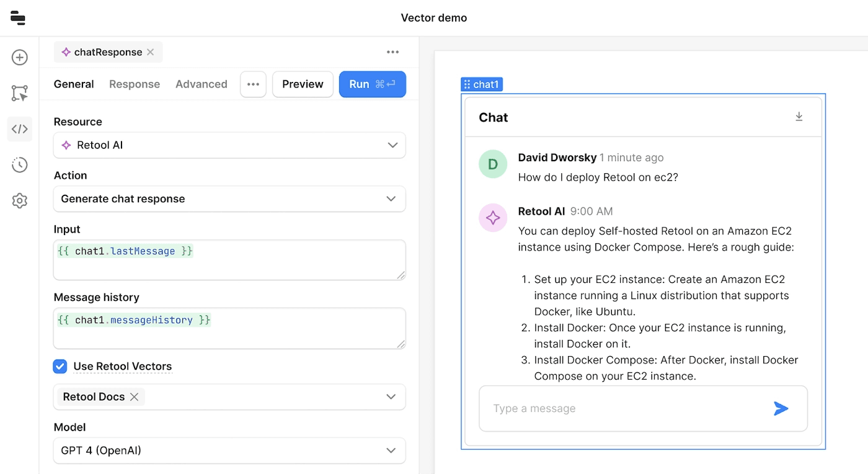The width and height of the screenshot is (868, 474).
Task: Switch to the Response tab
Action: (134, 84)
